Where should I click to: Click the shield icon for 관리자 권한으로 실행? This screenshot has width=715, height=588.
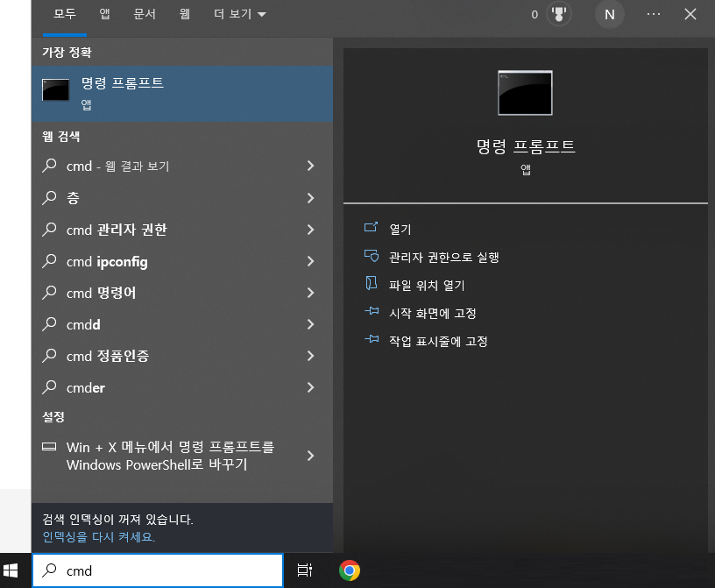coord(372,256)
